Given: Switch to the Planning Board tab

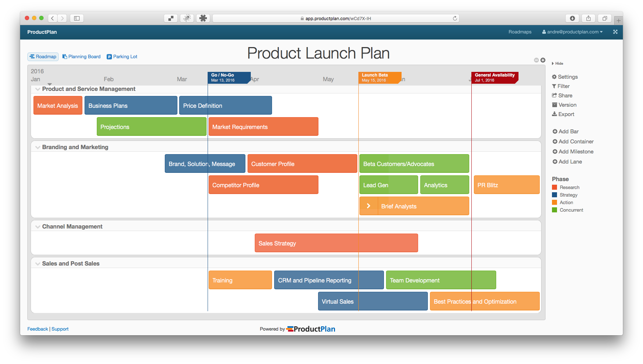Looking at the screenshot, I should point(81,57).
